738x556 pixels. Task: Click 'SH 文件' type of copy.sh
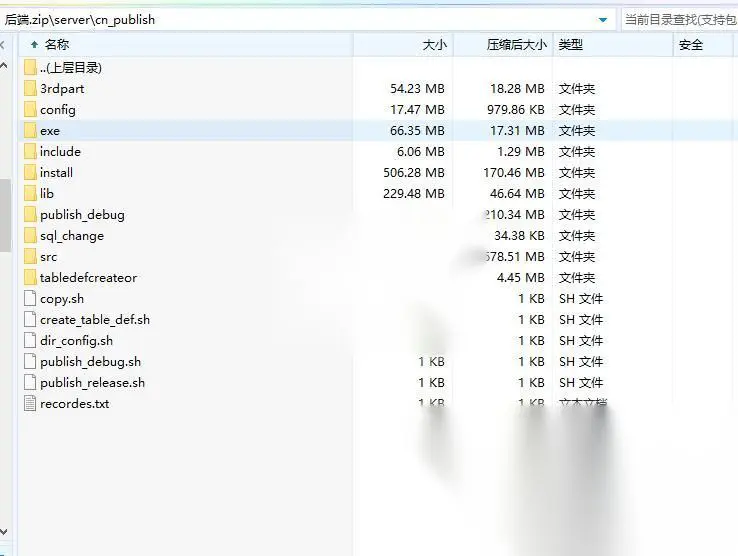581,298
